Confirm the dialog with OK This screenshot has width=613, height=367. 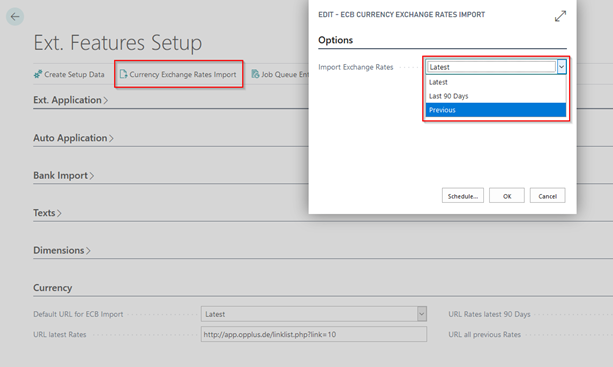pos(507,196)
